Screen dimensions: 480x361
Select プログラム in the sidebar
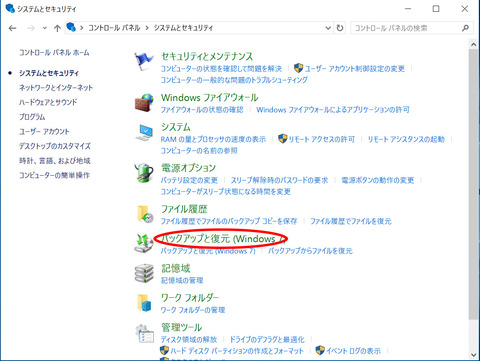(32, 117)
